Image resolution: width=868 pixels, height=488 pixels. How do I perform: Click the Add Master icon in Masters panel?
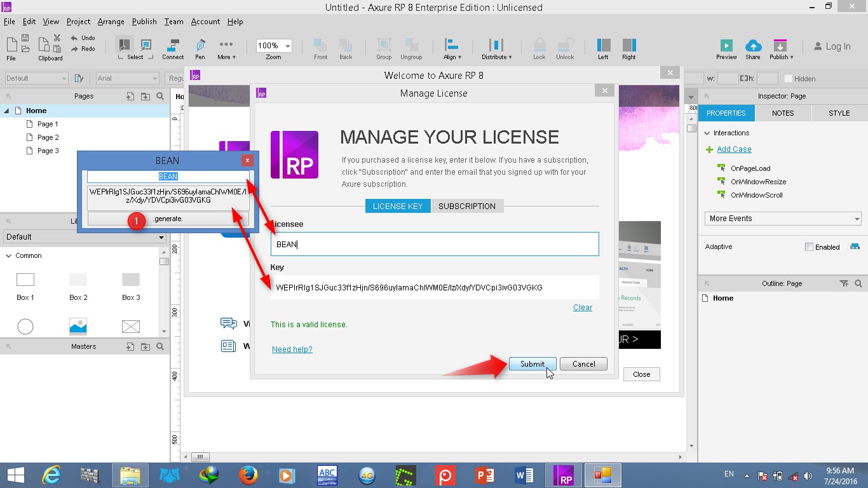130,346
